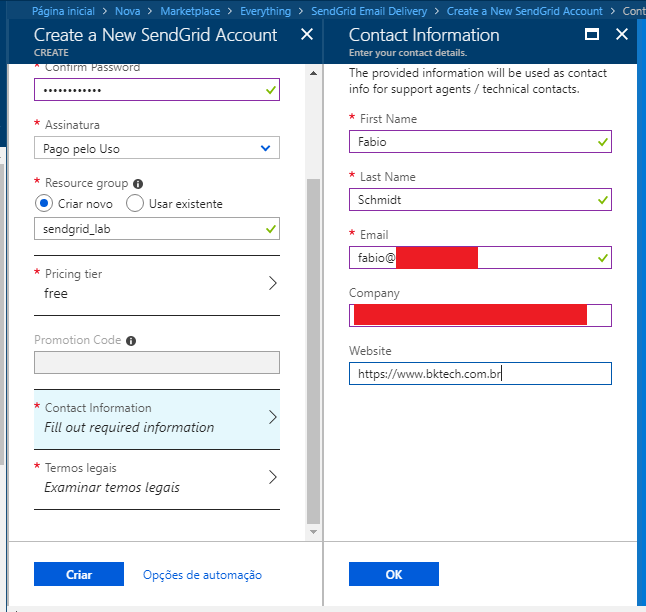Click info icon next to Resource group
The height and width of the screenshot is (612, 646).
138,184
